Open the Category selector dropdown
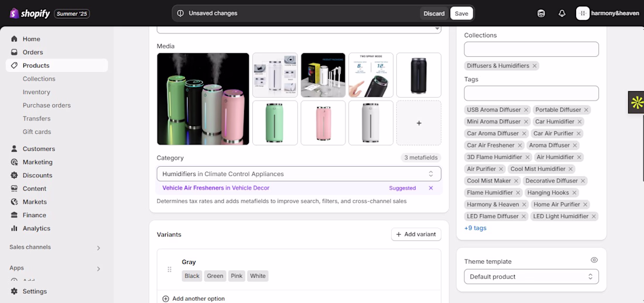The width and height of the screenshot is (644, 303). 299,174
